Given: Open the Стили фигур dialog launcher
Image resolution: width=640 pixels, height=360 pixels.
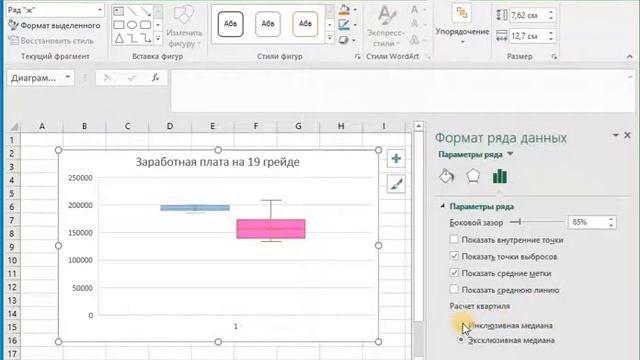Looking at the screenshot, I should [x=358, y=57].
